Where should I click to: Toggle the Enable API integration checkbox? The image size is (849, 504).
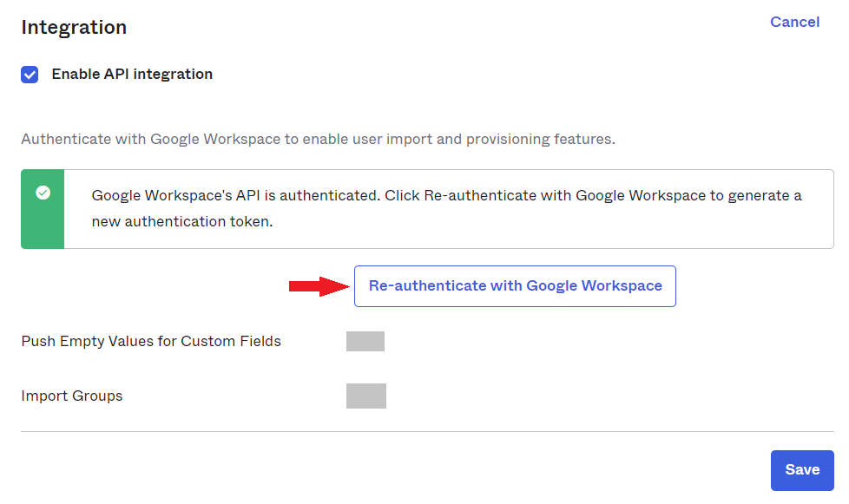[30, 75]
